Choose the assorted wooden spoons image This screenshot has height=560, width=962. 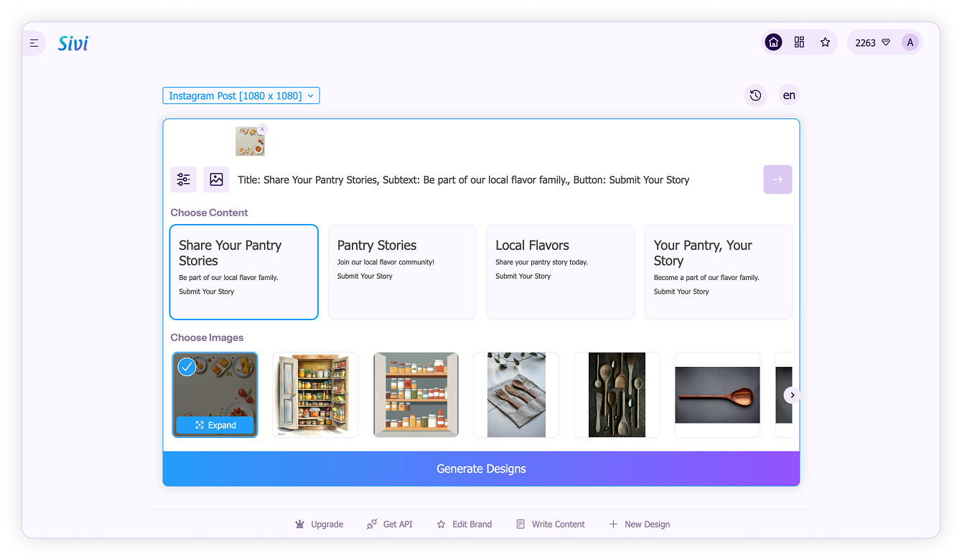[617, 395]
